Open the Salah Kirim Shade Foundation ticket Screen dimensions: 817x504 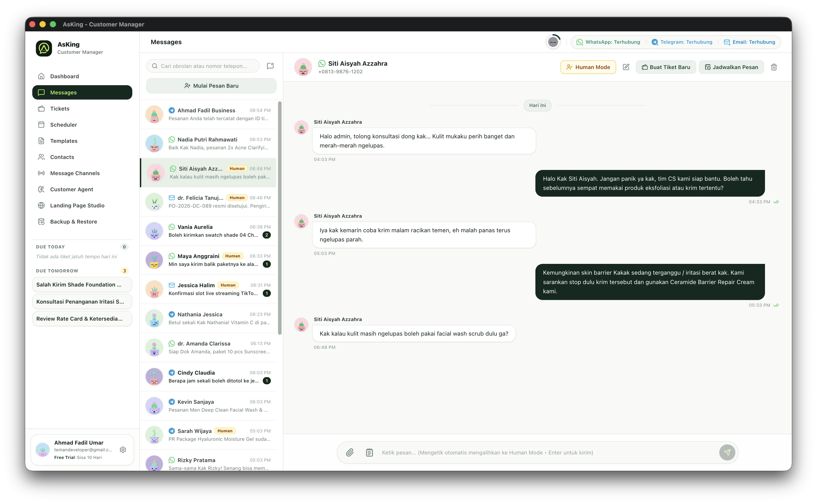82,285
